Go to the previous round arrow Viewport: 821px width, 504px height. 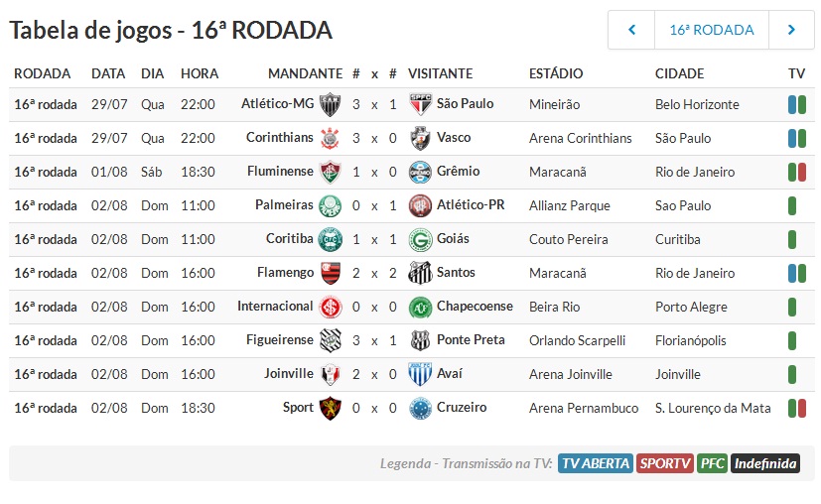[x=631, y=30]
